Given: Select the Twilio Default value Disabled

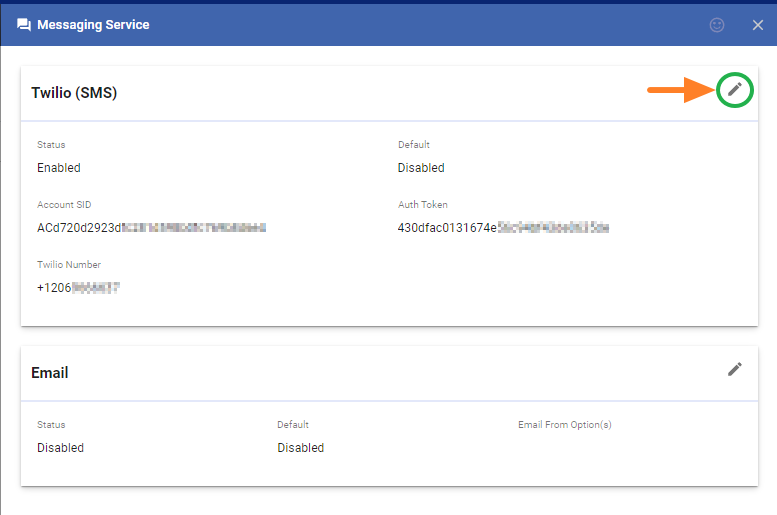Looking at the screenshot, I should 421,168.
